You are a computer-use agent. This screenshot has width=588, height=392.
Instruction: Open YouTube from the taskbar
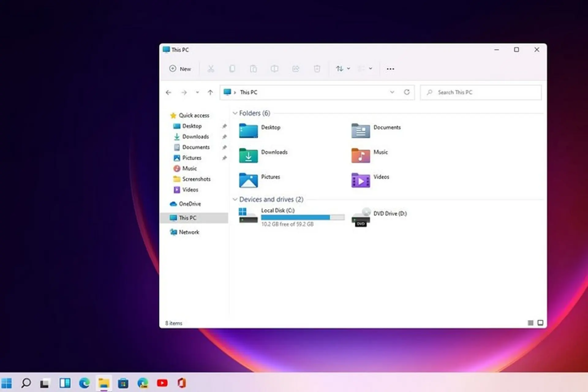click(162, 383)
